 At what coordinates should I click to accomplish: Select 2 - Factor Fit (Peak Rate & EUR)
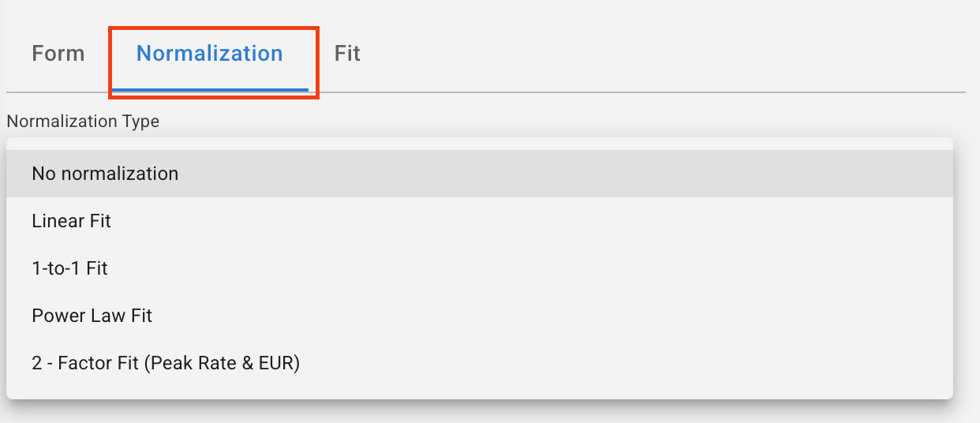coord(166,363)
